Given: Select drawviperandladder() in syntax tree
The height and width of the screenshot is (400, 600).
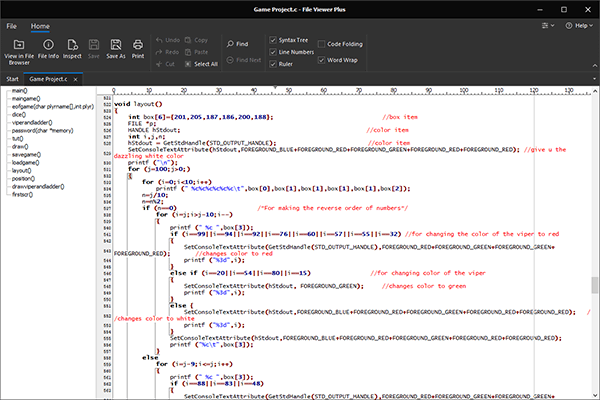Looking at the screenshot, I should coord(38,186).
